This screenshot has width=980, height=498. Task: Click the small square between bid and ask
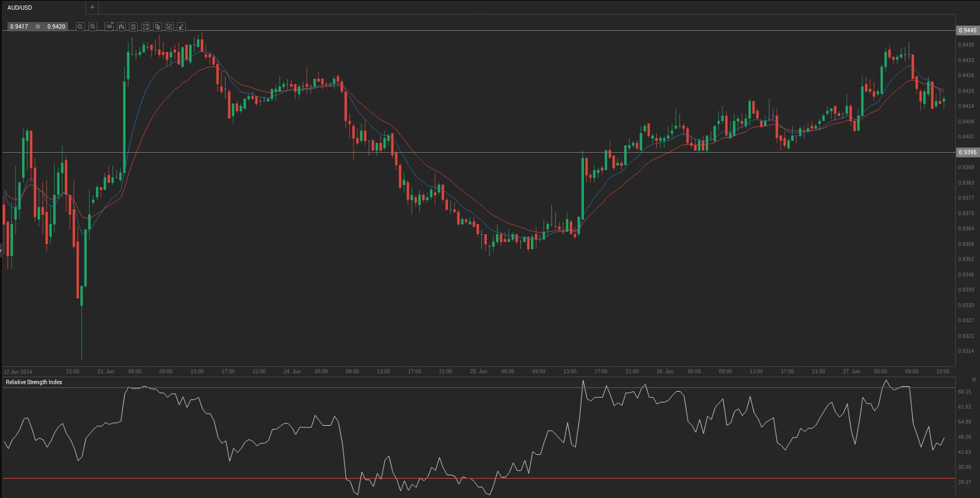tap(38, 26)
